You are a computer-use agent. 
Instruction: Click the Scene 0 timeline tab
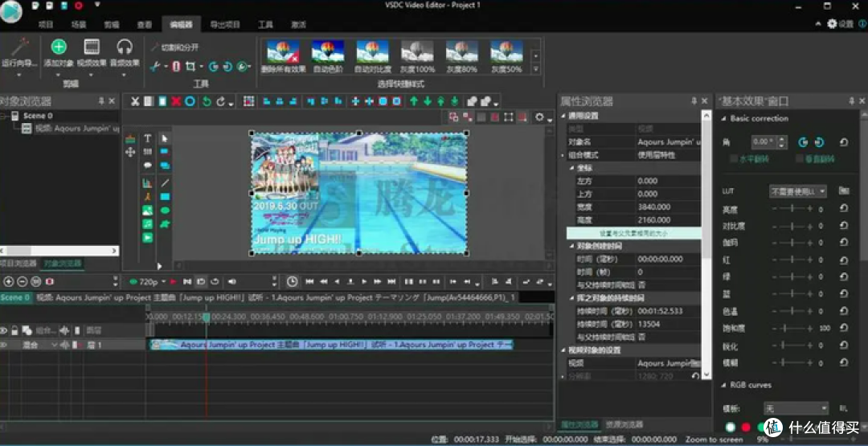[x=15, y=297]
